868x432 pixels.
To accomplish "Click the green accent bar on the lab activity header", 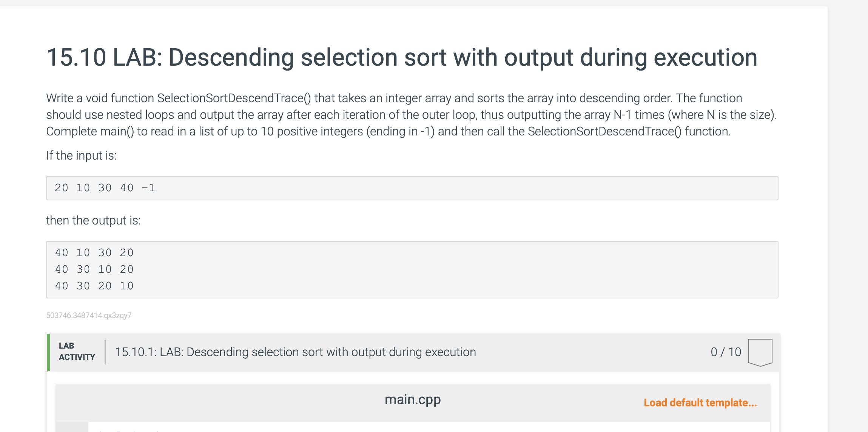I will (48, 352).
